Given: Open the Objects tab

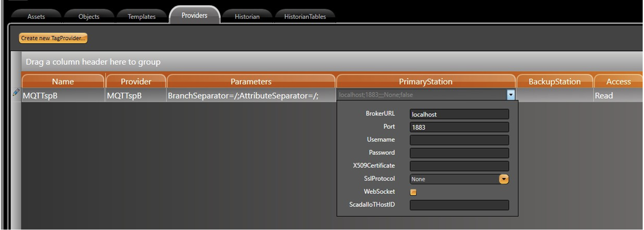Looking at the screenshot, I should coord(89,17).
